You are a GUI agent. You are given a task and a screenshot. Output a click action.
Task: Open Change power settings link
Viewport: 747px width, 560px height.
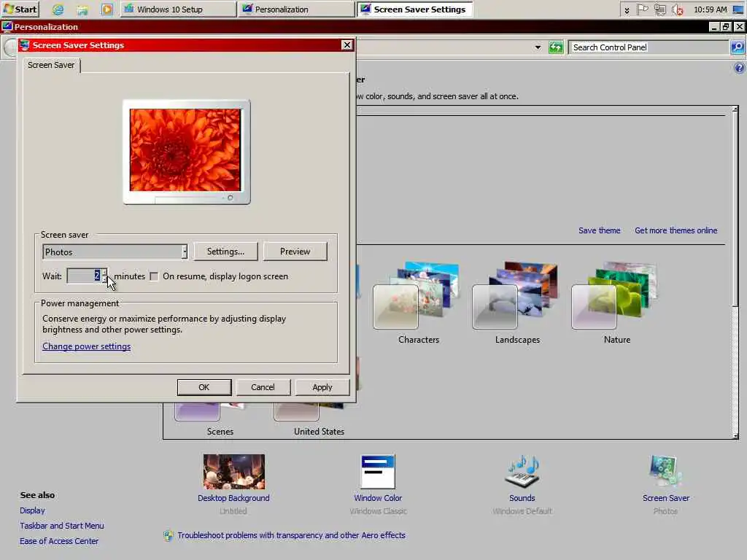(x=86, y=346)
